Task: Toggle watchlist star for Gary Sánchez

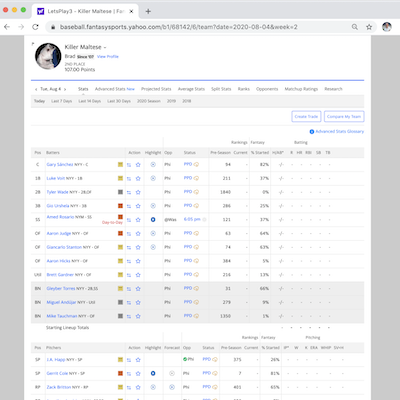Action: (x=138, y=165)
